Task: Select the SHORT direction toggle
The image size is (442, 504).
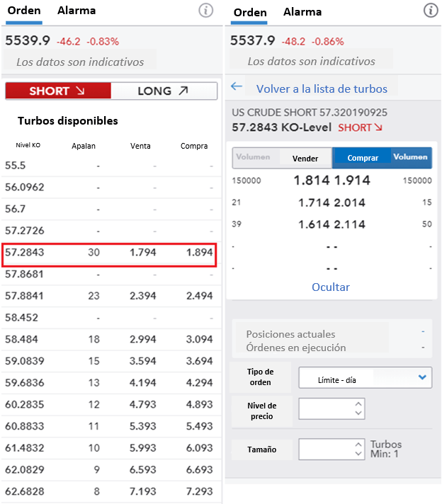Action: coord(58,91)
